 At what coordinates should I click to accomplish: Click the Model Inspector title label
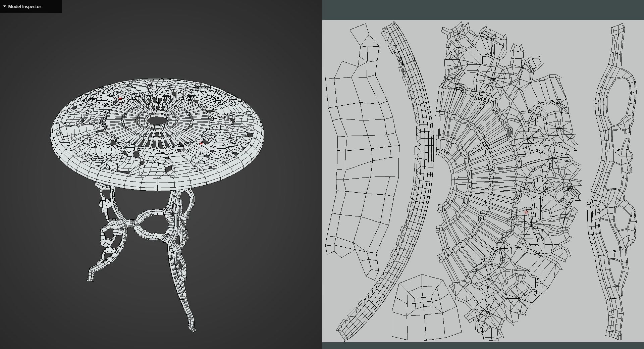click(x=24, y=6)
